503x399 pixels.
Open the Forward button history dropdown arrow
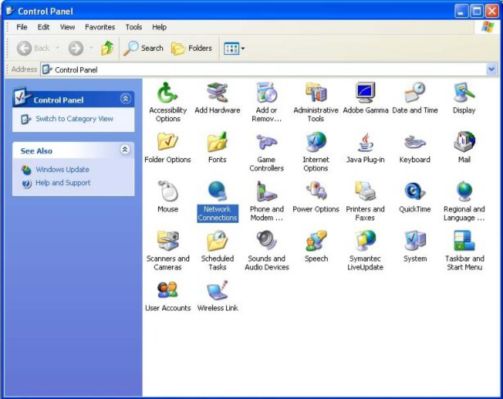tap(91, 48)
